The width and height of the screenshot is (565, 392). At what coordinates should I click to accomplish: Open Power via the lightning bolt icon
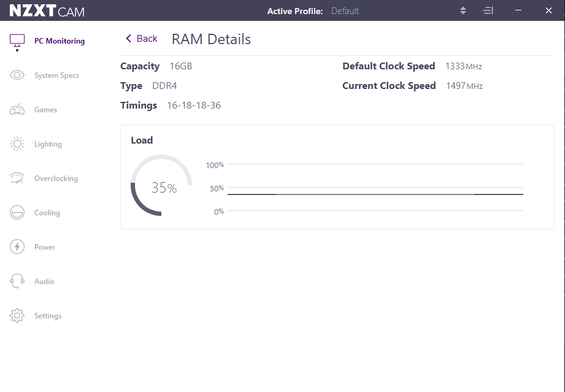(17, 247)
